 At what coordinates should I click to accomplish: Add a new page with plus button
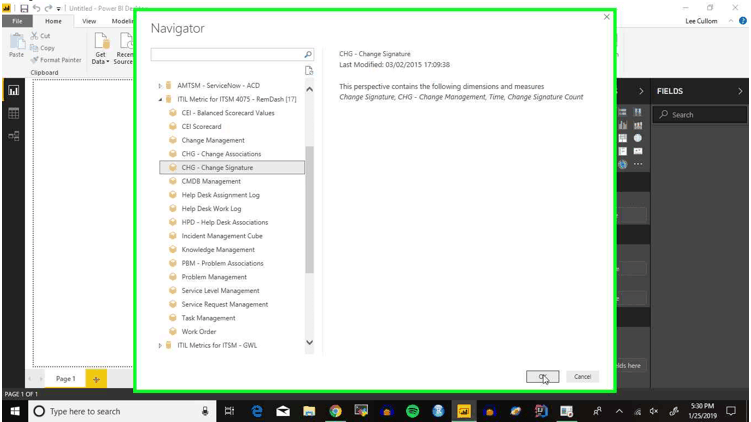pyautogui.click(x=96, y=379)
